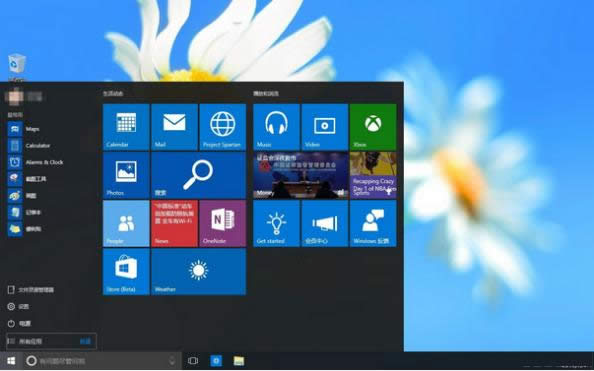
Task: Click the 播放和浏览 tile group header
Action: pos(266,93)
